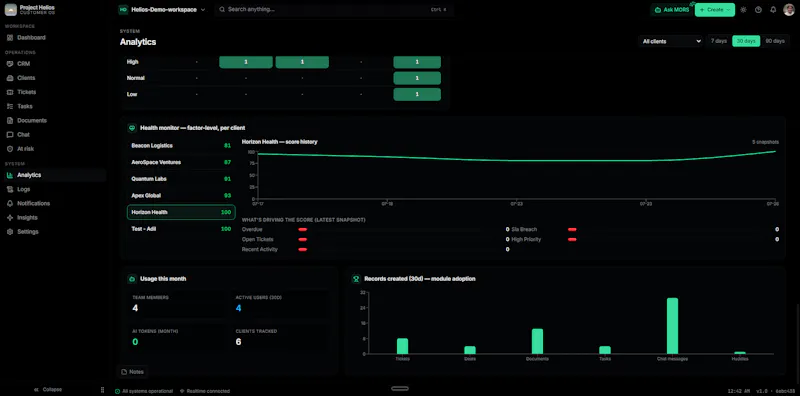This screenshot has height=396, width=800.
Task: Click the Overdue factor red bar
Action: [303, 230]
